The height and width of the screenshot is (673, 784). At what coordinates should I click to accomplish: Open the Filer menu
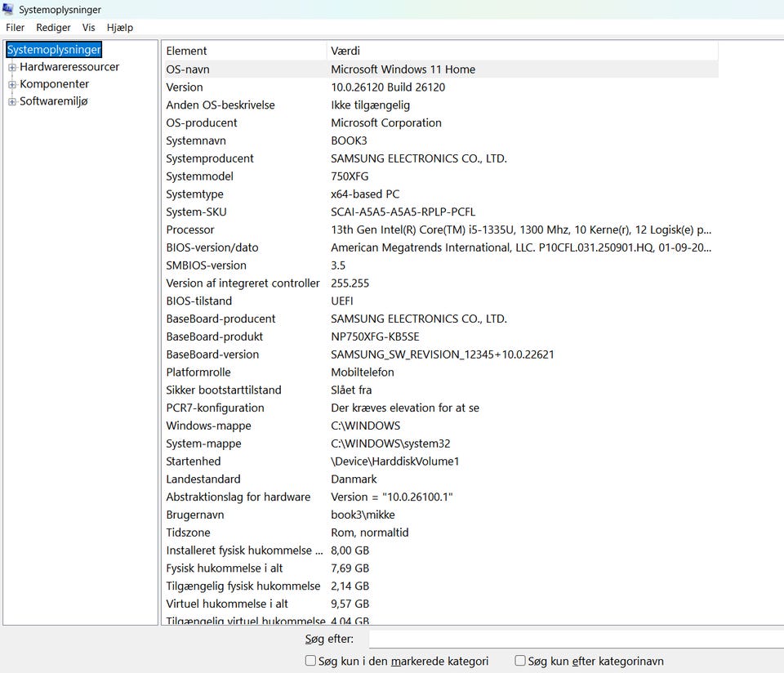coord(15,28)
